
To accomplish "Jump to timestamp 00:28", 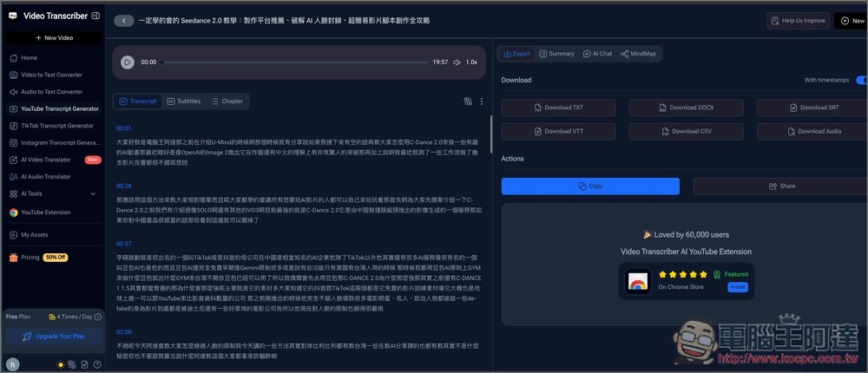I will [x=123, y=186].
